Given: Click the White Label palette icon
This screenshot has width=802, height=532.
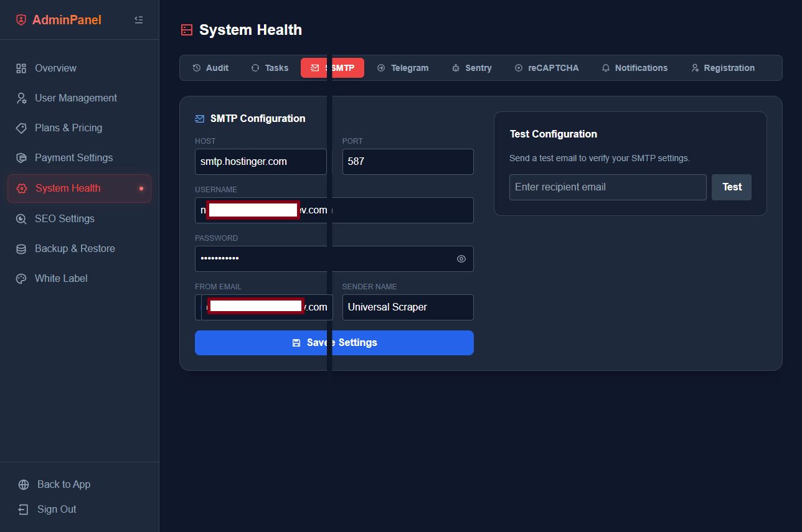Looking at the screenshot, I should [x=21, y=279].
